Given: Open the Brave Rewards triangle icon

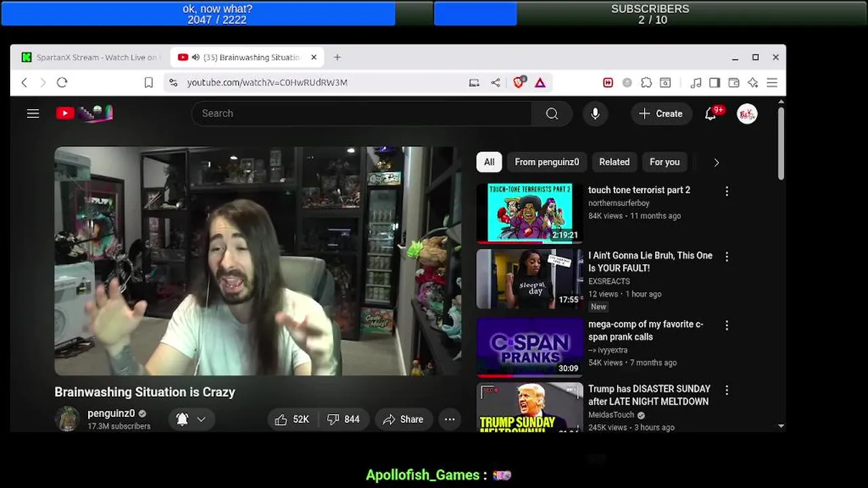Looking at the screenshot, I should pyautogui.click(x=540, y=83).
